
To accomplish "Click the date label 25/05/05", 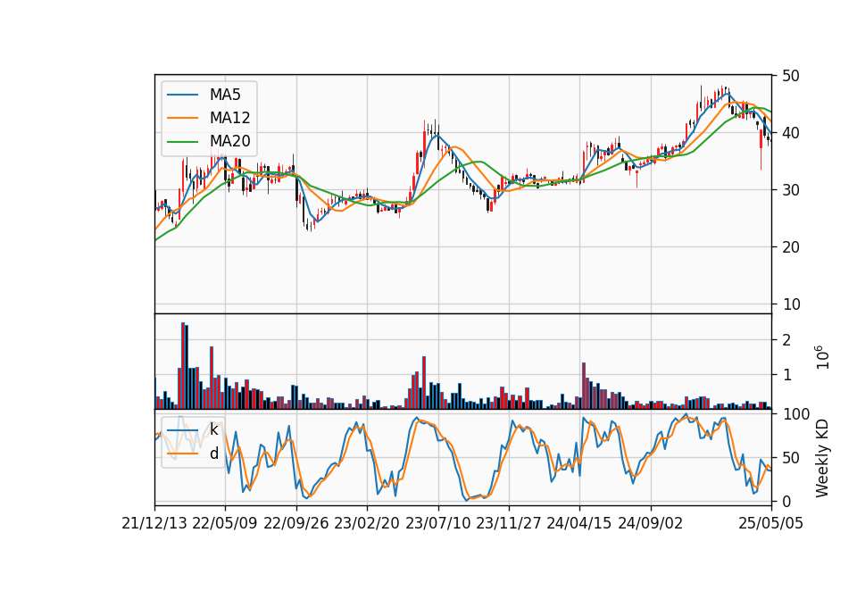I will (x=771, y=523).
